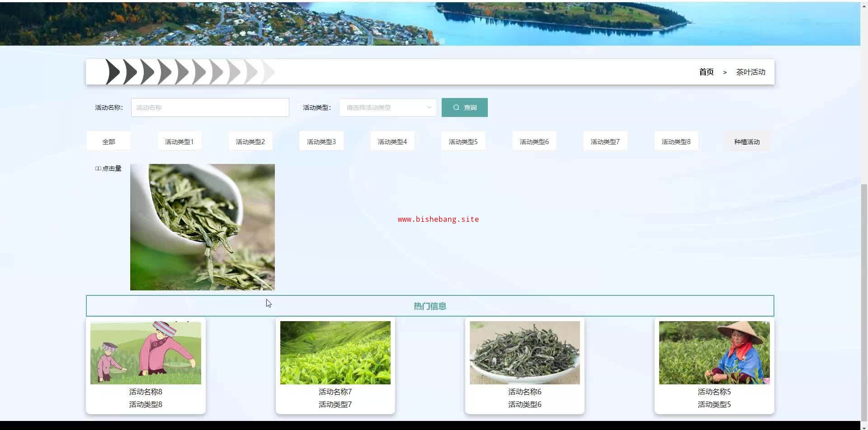Screen dimensions: 868x430
Task: Click the 热门信息 section header
Action: tap(430, 306)
